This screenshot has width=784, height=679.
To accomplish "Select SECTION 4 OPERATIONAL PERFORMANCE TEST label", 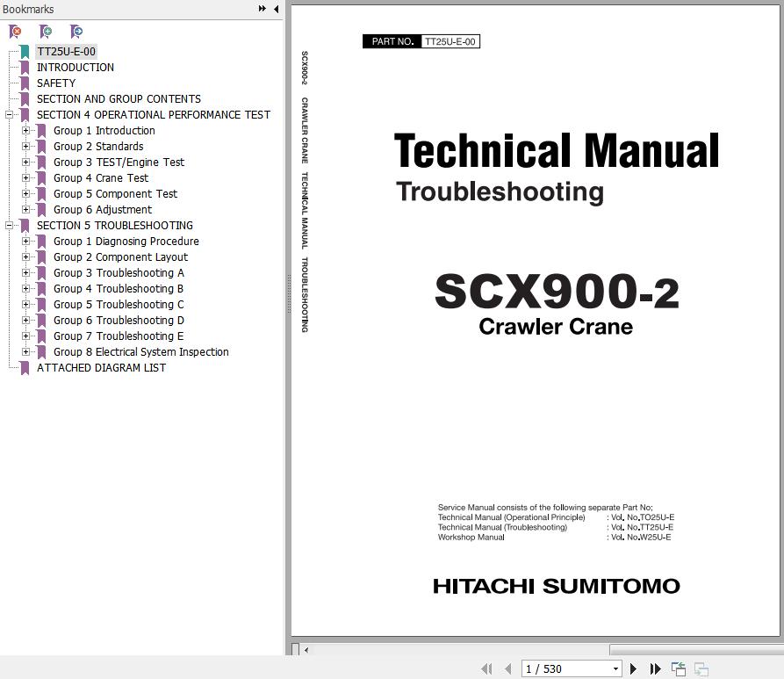I will (x=153, y=114).
